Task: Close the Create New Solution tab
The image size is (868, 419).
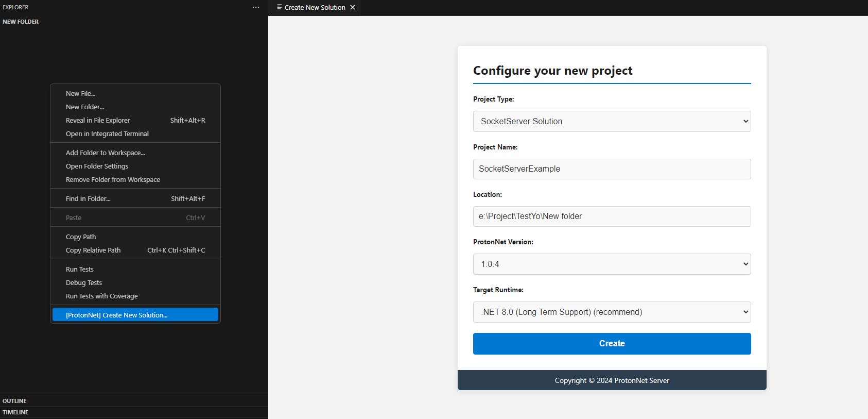Action: click(353, 7)
